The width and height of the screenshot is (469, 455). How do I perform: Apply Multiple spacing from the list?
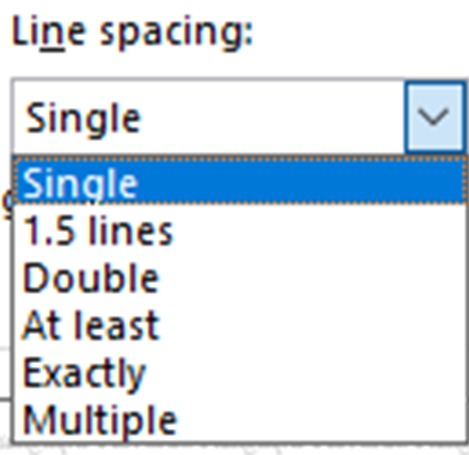[x=239, y=419]
